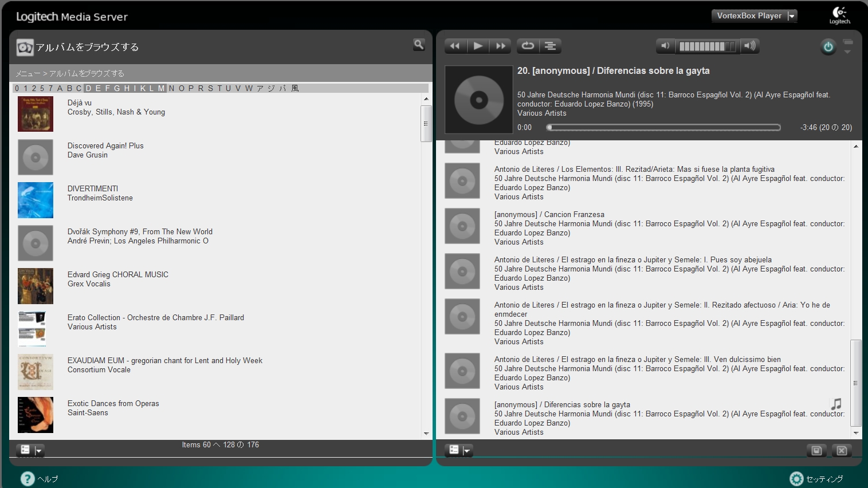Click the playlist scroll up arrow

[x=856, y=147]
